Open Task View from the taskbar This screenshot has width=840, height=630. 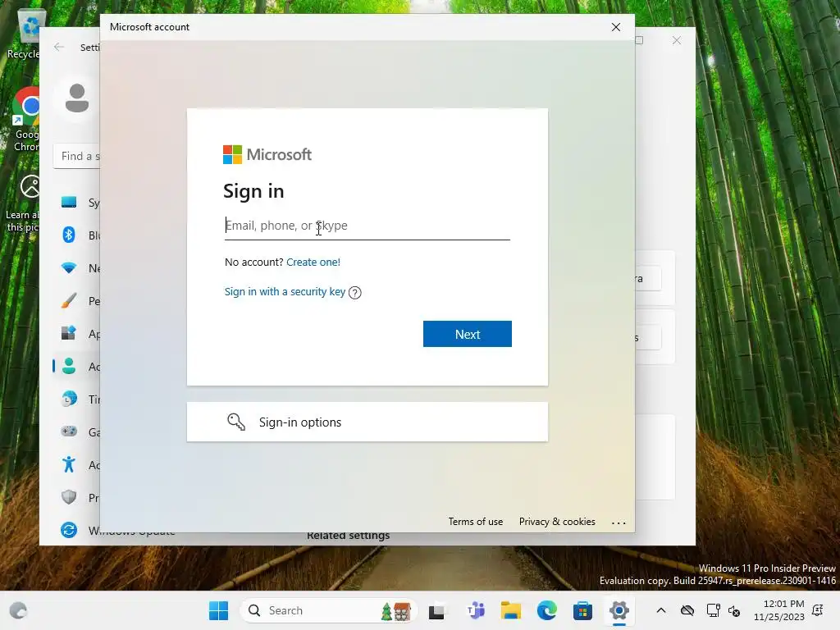436,610
